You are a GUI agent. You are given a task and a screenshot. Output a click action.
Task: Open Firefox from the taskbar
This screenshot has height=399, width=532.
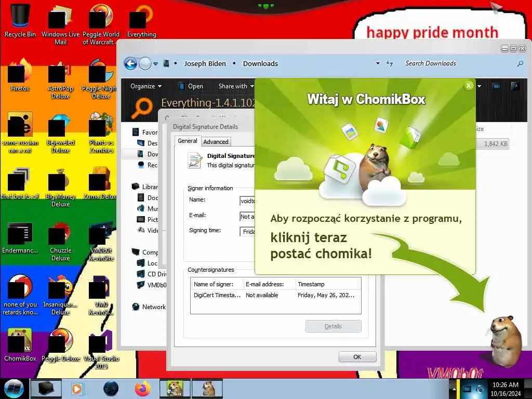[x=143, y=389]
